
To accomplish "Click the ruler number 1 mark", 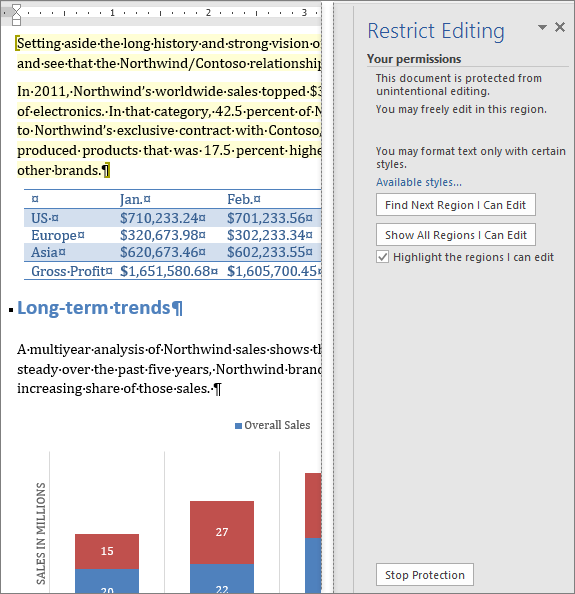I will click(x=112, y=13).
